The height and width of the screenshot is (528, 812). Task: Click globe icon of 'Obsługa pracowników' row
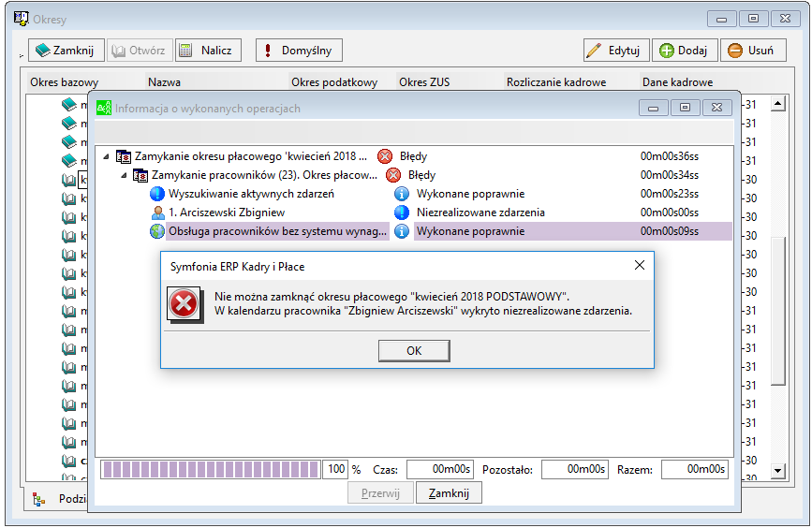[x=157, y=231]
